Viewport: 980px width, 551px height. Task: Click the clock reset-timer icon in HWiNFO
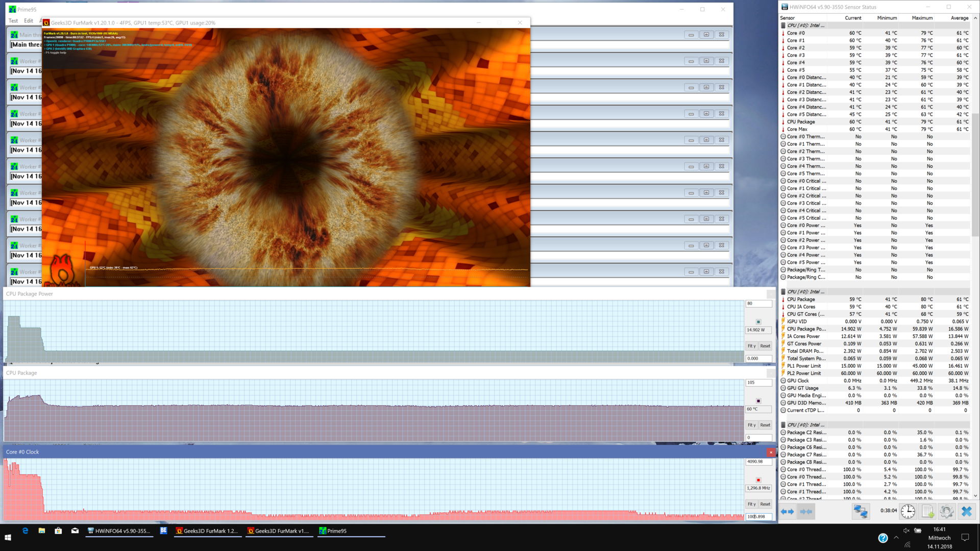(x=908, y=511)
